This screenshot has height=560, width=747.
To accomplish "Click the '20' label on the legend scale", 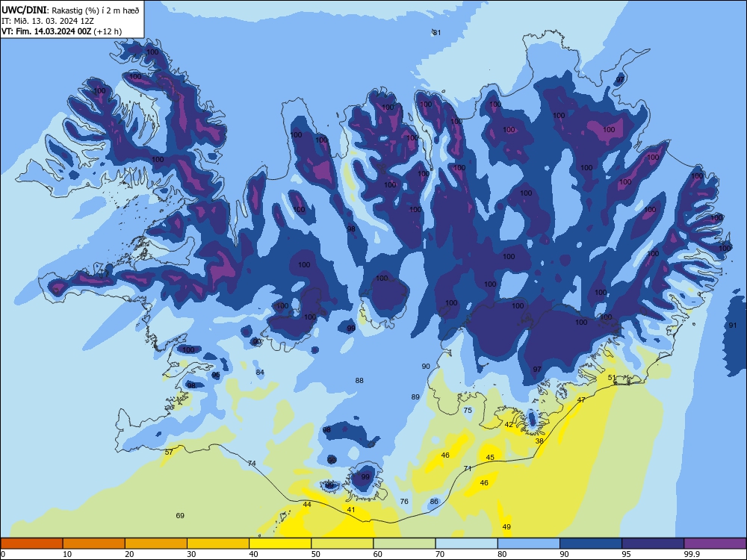I will (129, 554).
